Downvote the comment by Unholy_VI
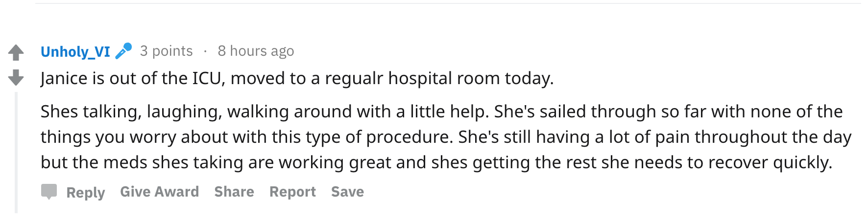 point(16,77)
